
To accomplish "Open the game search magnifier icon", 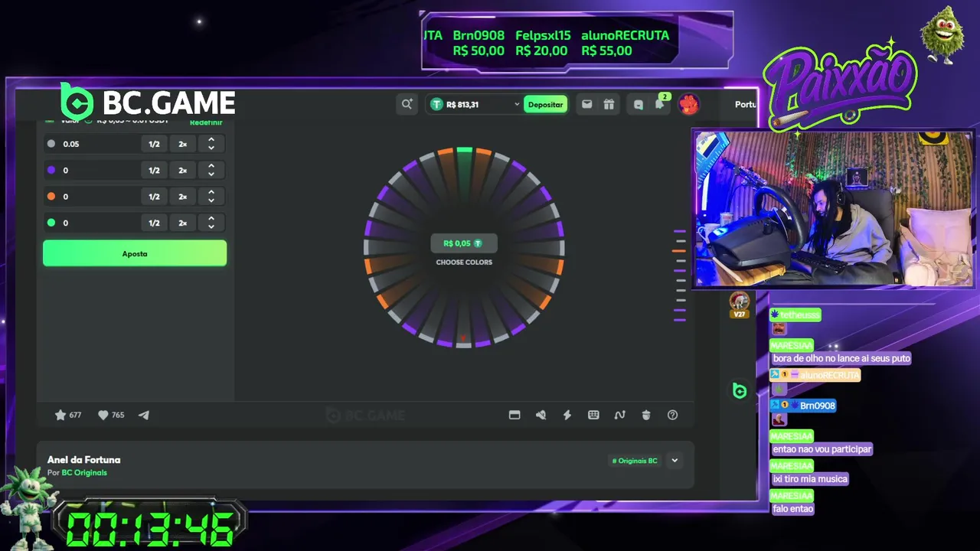I will 407,104.
